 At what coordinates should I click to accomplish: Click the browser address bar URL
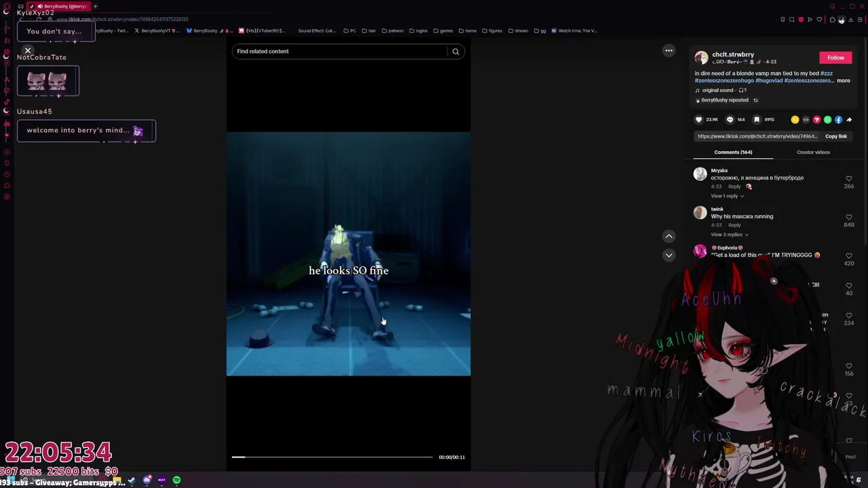click(123, 19)
